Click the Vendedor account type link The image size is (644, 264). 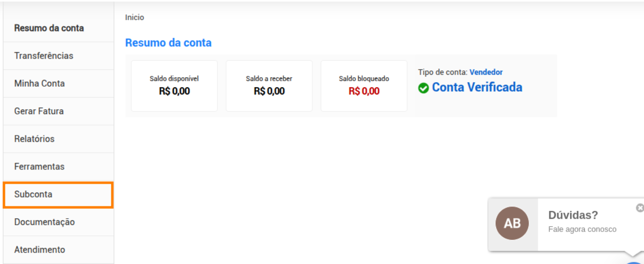point(486,72)
